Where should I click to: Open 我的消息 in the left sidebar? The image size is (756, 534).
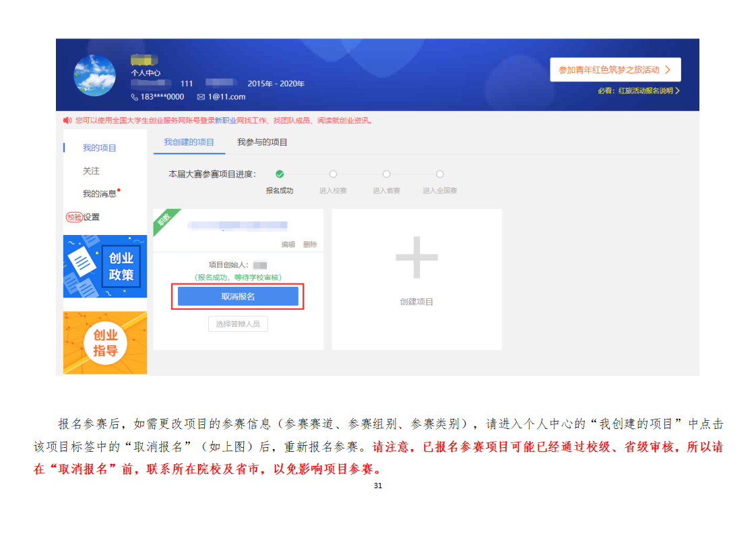point(100,194)
